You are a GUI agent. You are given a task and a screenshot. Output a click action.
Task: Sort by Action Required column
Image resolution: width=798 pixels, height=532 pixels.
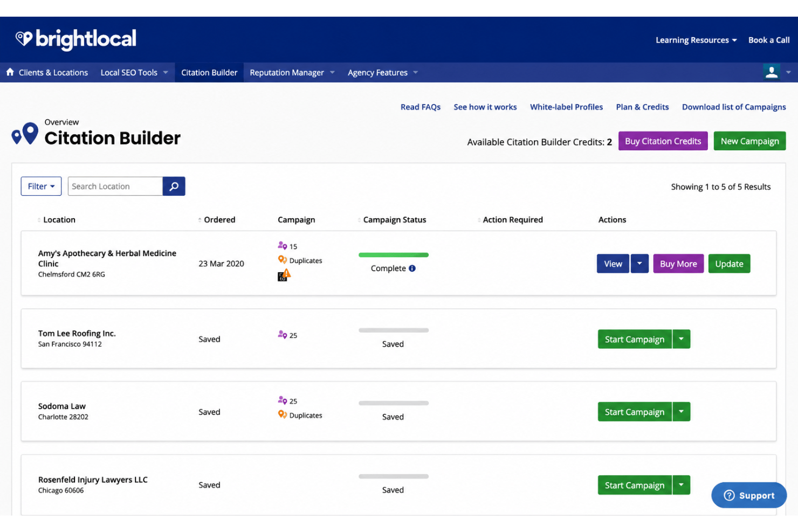coord(510,220)
